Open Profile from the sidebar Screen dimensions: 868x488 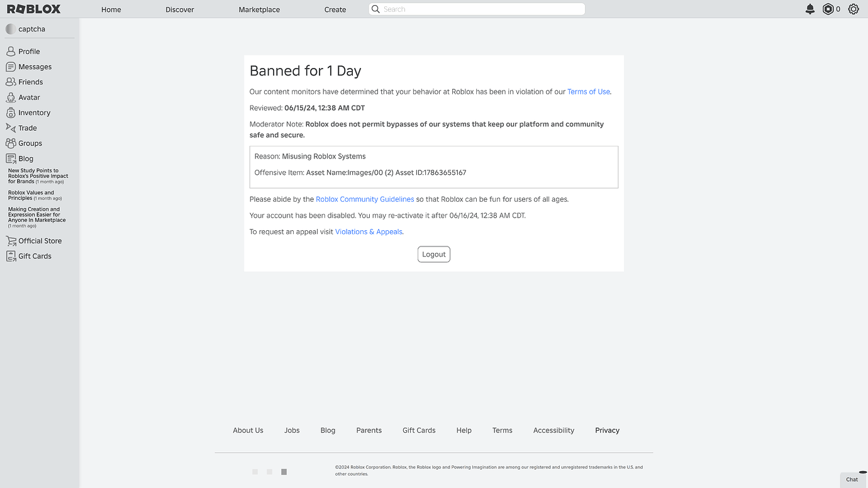point(28,51)
